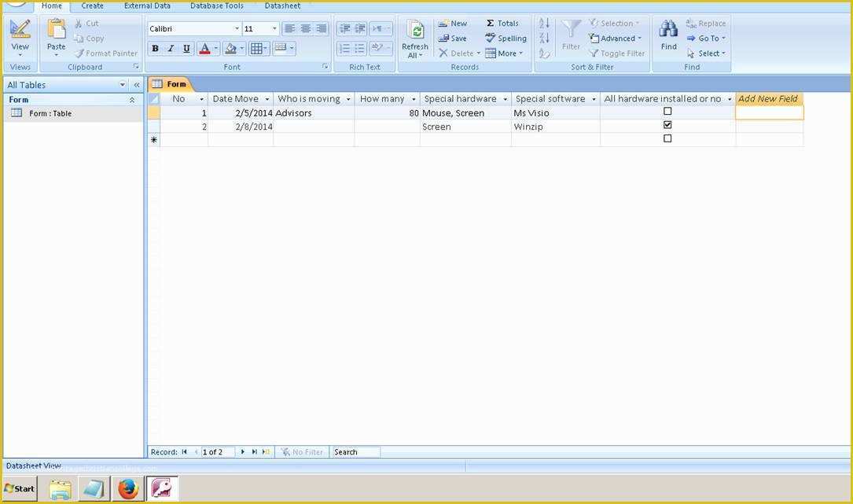Switch to Home ribbon tab
The image size is (853, 504).
52,6
